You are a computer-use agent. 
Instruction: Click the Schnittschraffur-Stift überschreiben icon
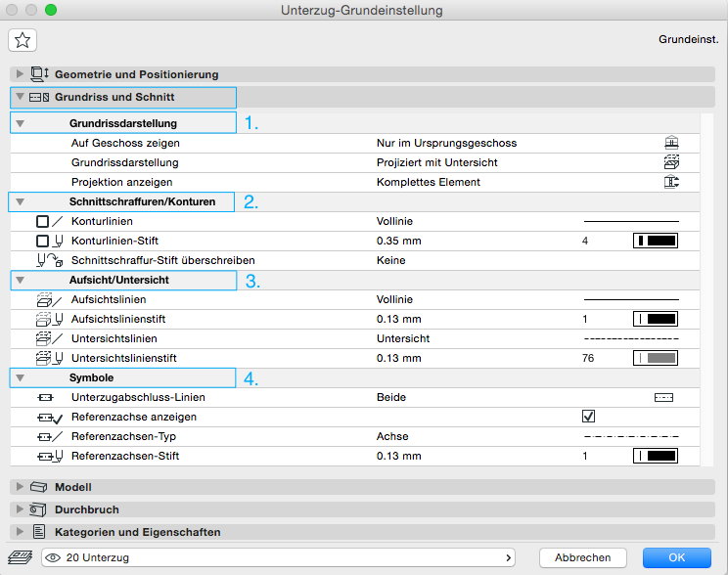[49, 261]
